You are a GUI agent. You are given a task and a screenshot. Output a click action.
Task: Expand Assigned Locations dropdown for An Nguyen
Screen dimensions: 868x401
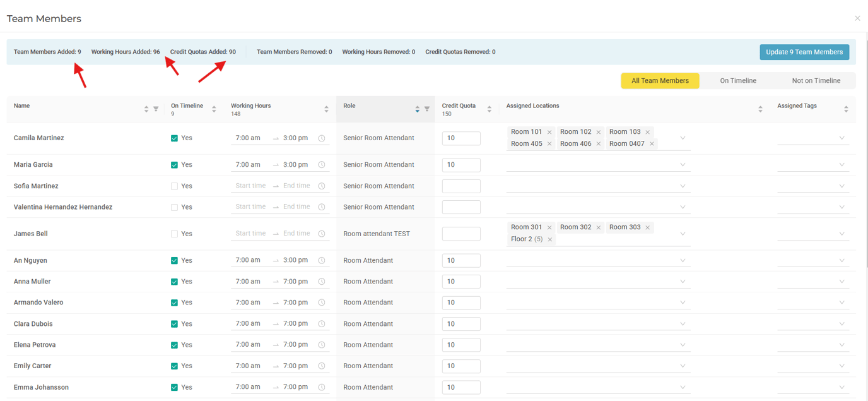click(x=682, y=261)
